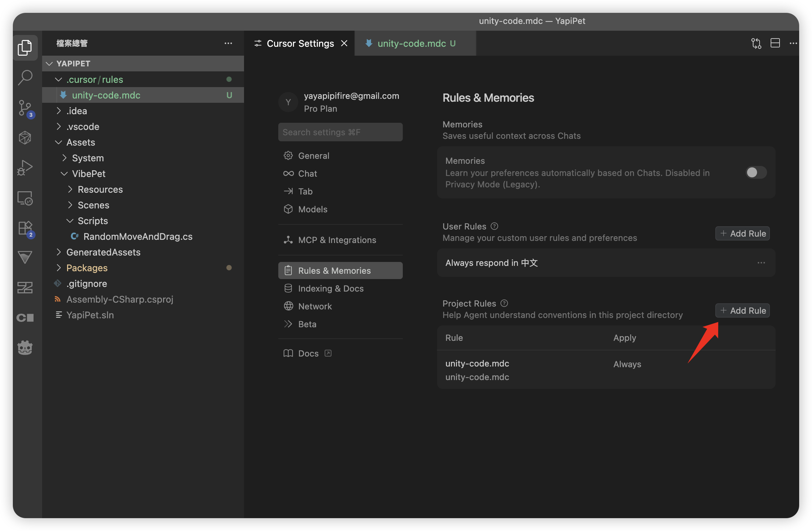This screenshot has width=812, height=531.
Task: Select unity-code.mdc in file explorer
Action: [143, 95]
